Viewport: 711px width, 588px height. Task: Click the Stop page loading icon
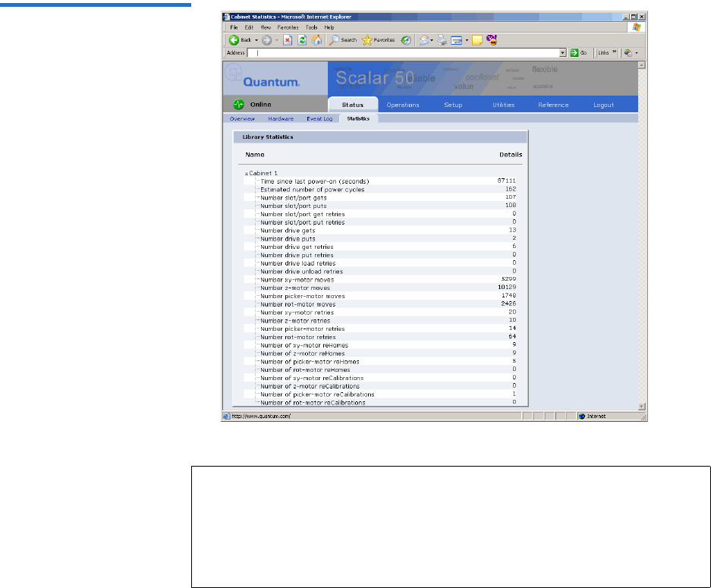(288, 40)
